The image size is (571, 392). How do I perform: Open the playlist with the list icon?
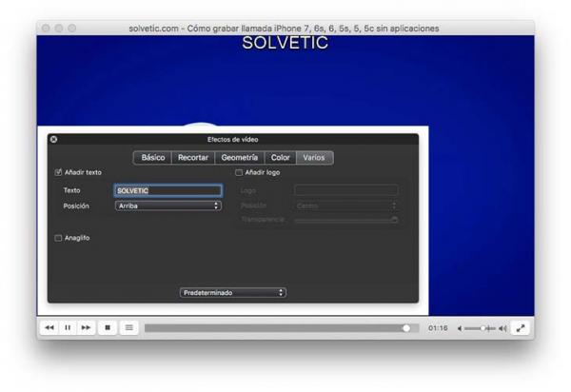pyautogui.click(x=128, y=327)
